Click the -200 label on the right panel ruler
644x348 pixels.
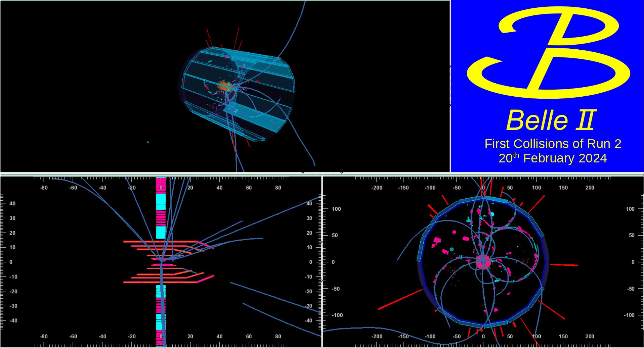point(377,188)
